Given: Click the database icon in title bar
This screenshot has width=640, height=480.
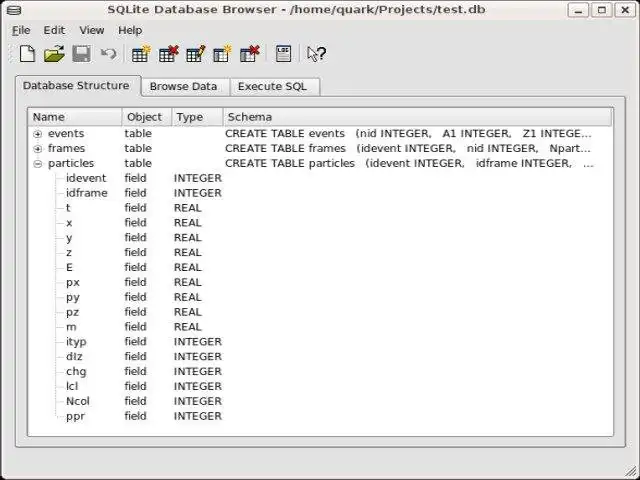Looking at the screenshot, I should point(14,10).
